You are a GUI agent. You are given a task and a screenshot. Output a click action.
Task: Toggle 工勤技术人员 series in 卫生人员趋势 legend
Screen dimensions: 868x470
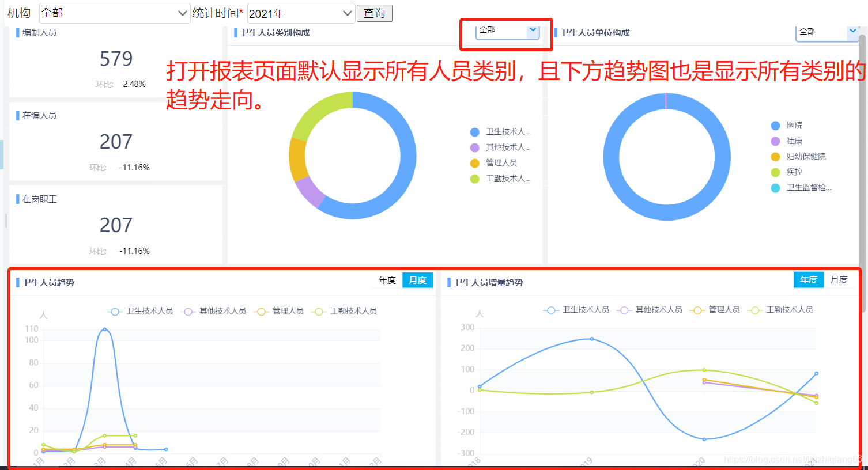[344, 311]
